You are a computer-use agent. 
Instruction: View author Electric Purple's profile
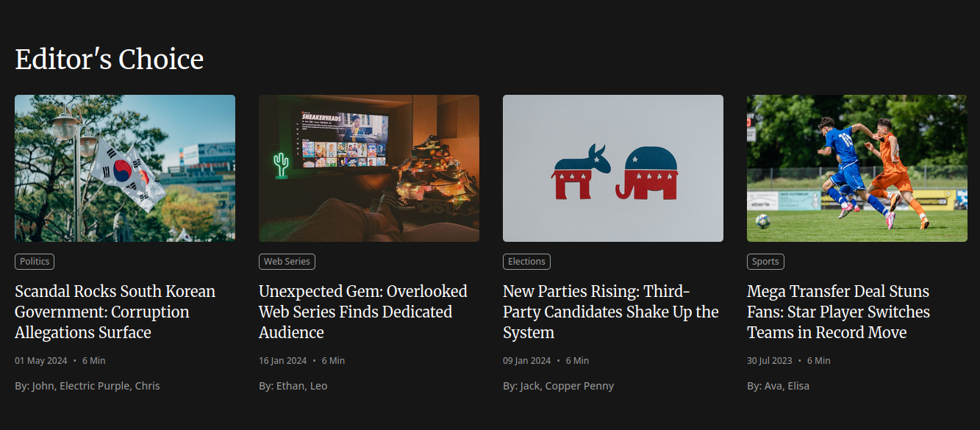click(x=94, y=386)
